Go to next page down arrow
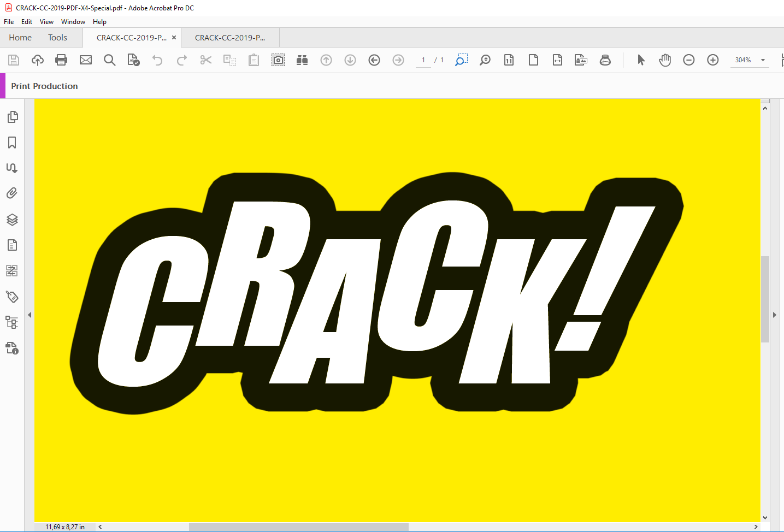 coord(350,60)
